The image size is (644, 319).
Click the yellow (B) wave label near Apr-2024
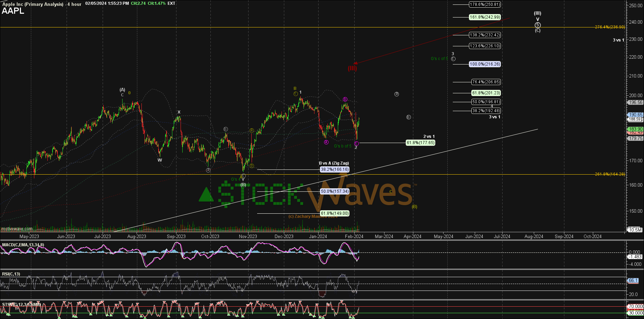point(415,207)
